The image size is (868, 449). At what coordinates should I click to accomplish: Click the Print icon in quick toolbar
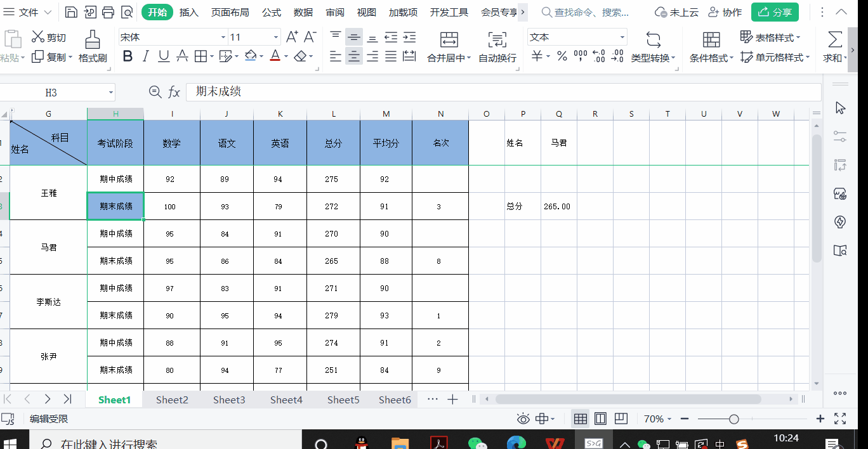tap(109, 12)
